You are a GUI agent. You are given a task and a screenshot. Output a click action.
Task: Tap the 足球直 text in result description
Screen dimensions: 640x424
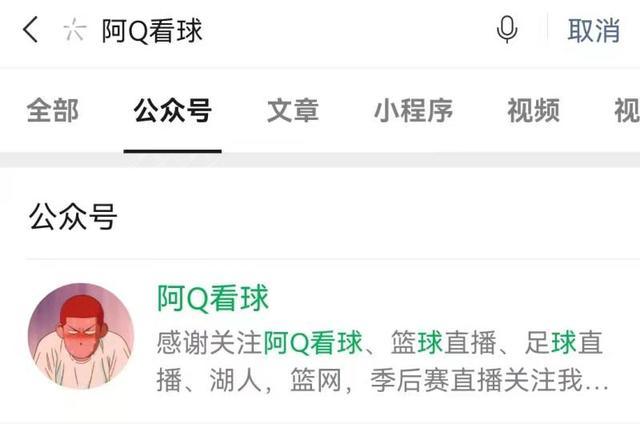pyautogui.click(x=564, y=343)
